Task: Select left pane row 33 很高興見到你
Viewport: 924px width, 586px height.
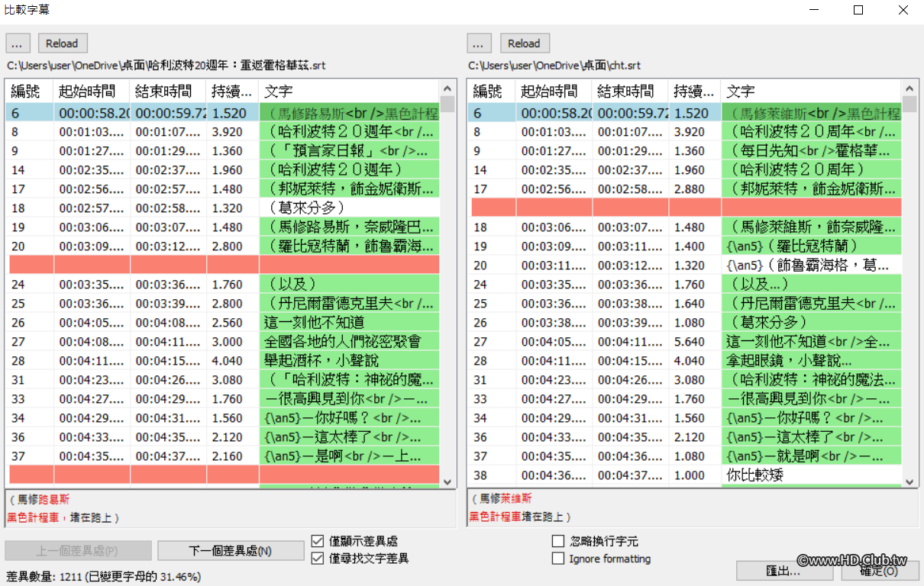Action: coord(223,399)
